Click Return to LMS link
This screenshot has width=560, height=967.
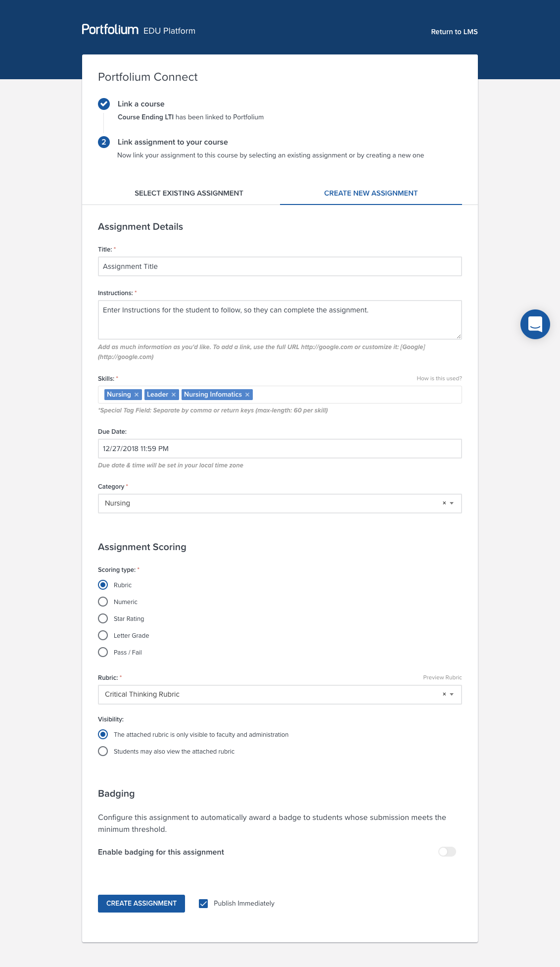coord(454,32)
